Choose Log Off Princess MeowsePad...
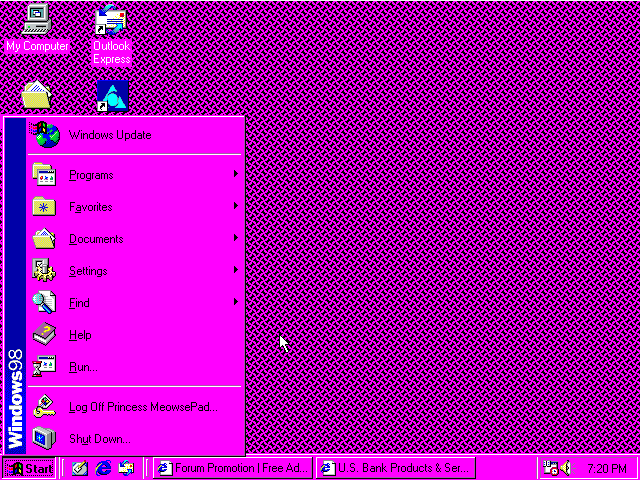 [x=134, y=407]
